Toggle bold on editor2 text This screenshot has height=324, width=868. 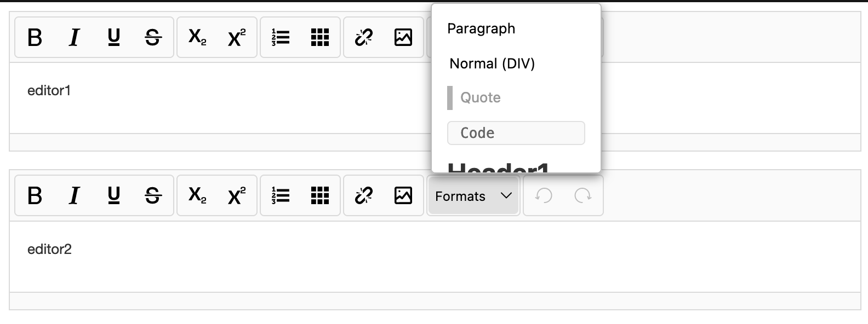tap(34, 195)
